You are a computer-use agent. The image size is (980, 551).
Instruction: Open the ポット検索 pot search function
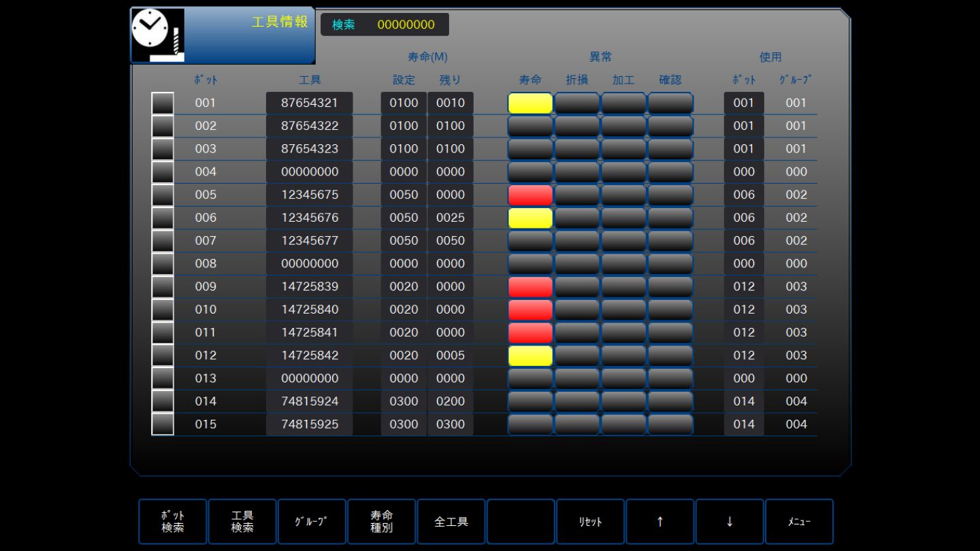point(173,522)
